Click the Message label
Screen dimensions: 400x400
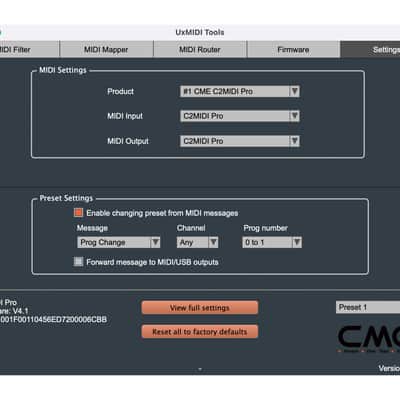pos(92,228)
